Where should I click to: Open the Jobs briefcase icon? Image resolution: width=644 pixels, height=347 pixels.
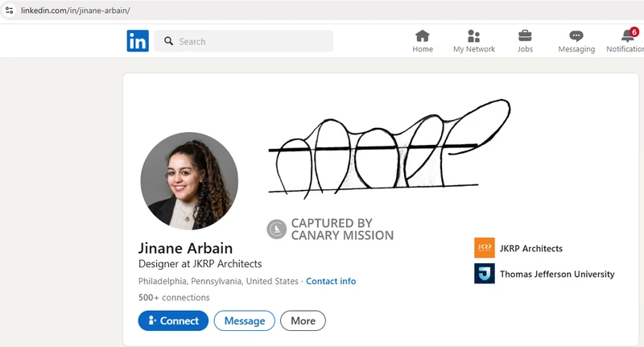(x=525, y=35)
